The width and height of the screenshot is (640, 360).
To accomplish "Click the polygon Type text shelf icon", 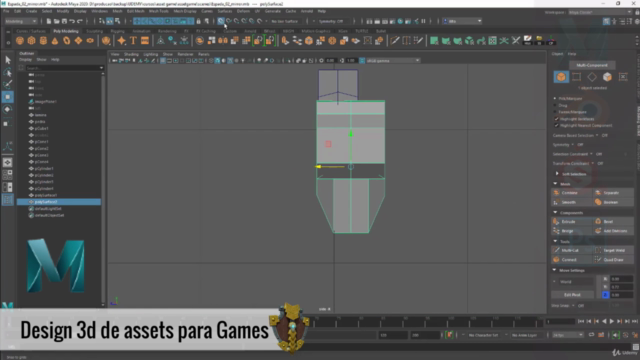I will pyautogui.click(x=133, y=40).
